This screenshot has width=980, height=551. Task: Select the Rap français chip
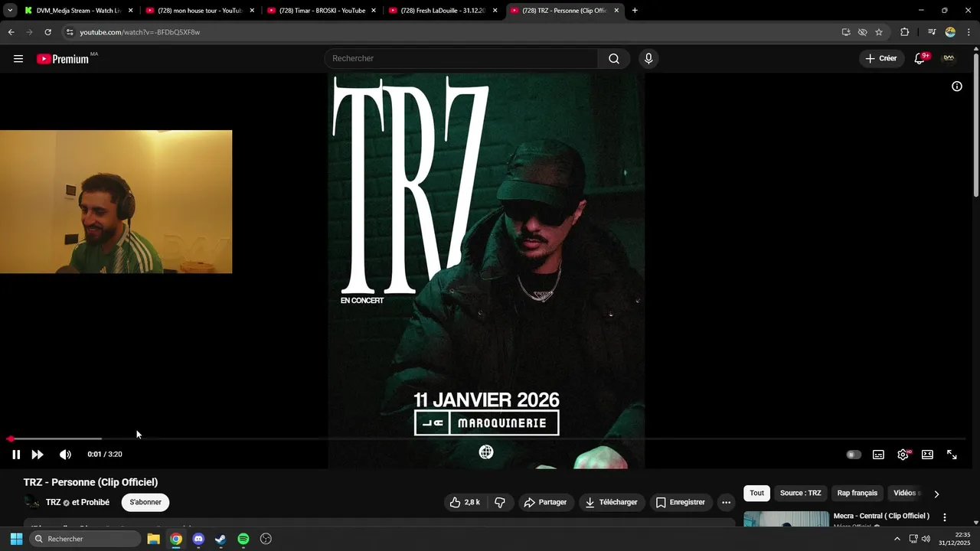(857, 494)
